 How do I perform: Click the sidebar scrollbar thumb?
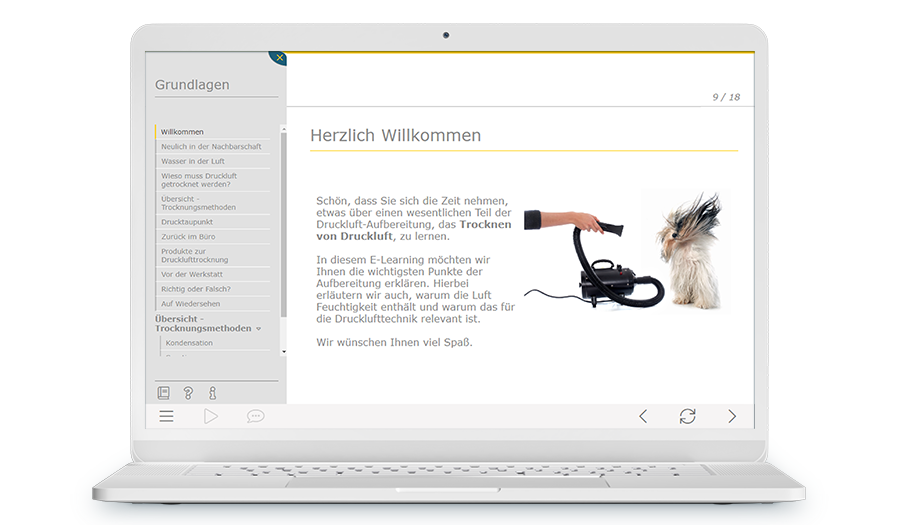click(284, 225)
